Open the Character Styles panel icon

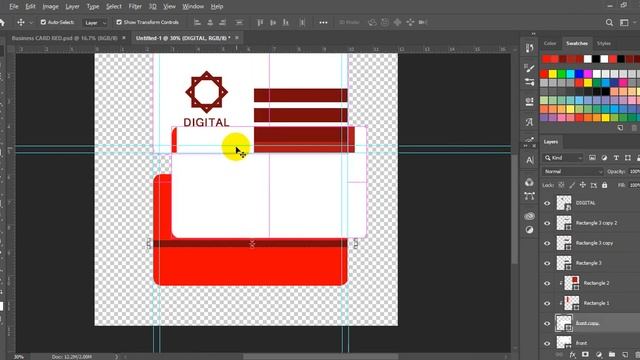(529, 122)
